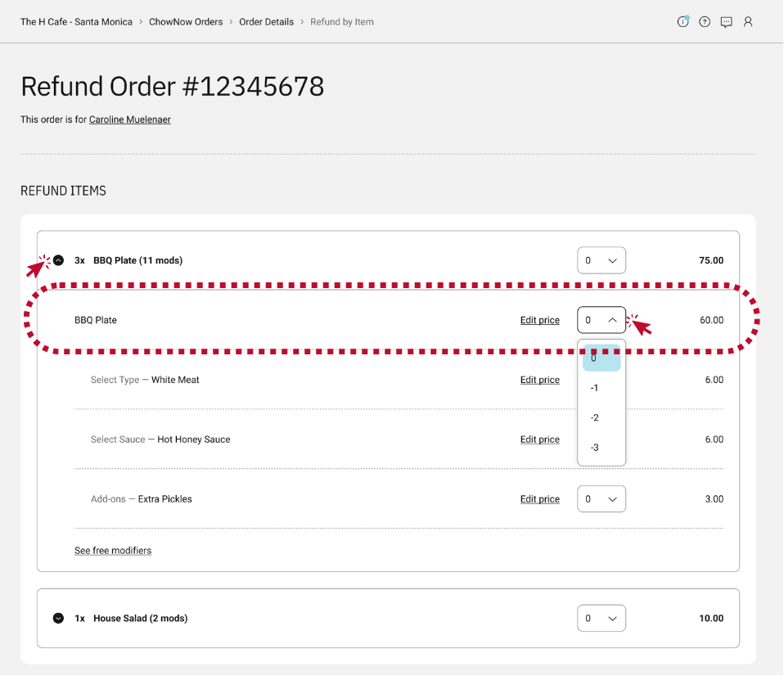Go to ChowNow Orders breadcrumb
The height and width of the screenshot is (676, 784).
click(x=186, y=22)
